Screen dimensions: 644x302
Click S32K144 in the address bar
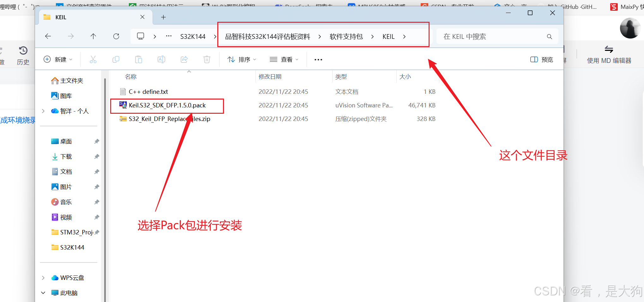(193, 37)
